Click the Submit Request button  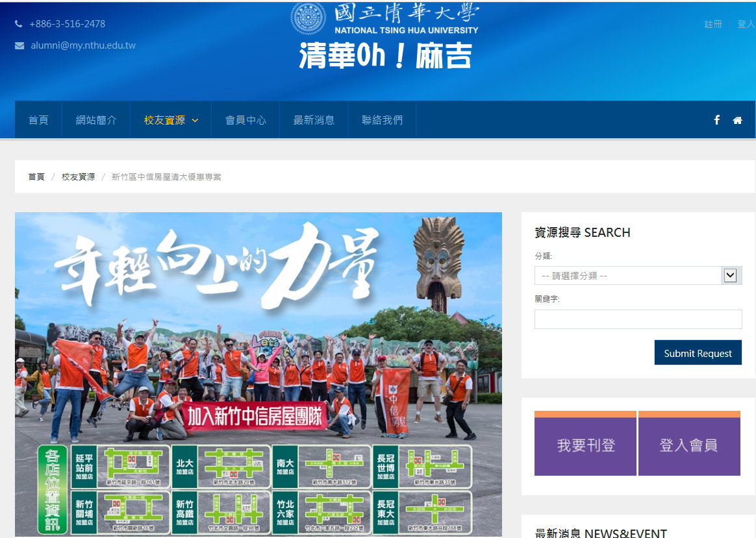pyautogui.click(x=698, y=353)
